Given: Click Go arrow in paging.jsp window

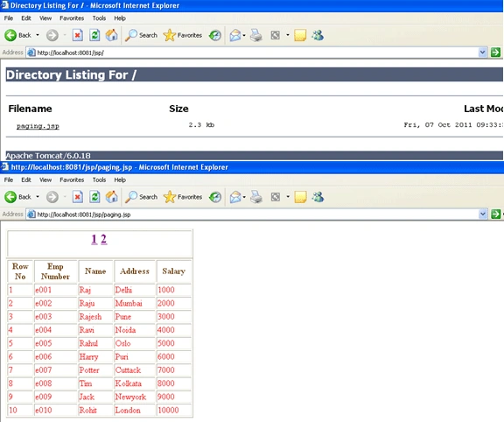Looking at the screenshot, I should click(x=495, y=214).
